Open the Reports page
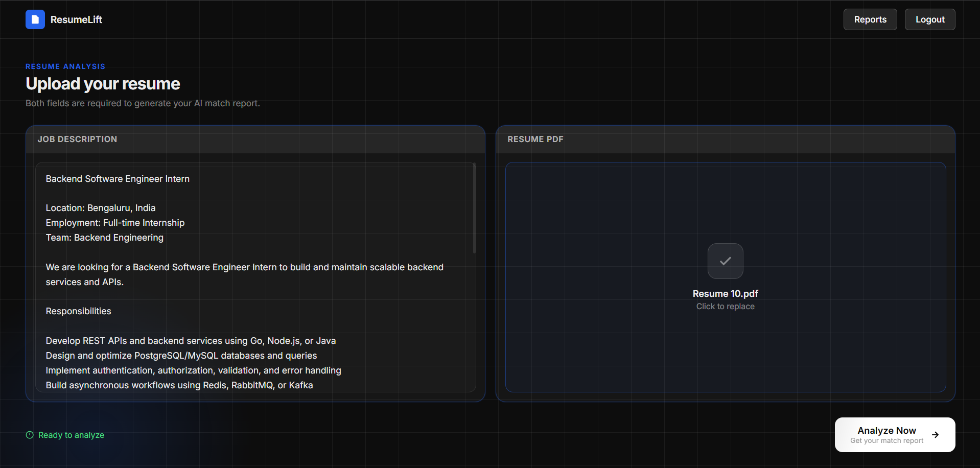The height and width of the screenshot is (468, 980). [870, 19]
